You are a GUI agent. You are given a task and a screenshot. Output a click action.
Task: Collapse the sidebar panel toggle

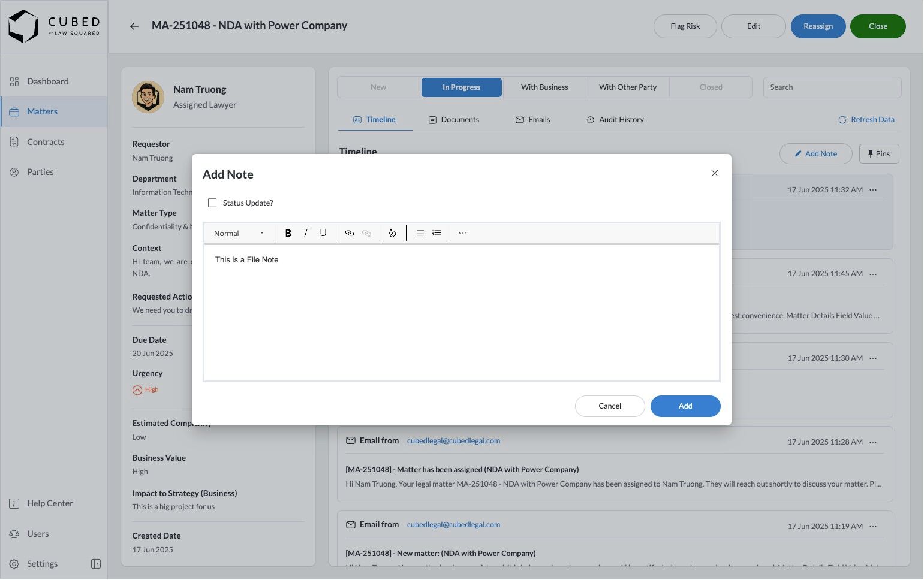(x=95, y=564)
